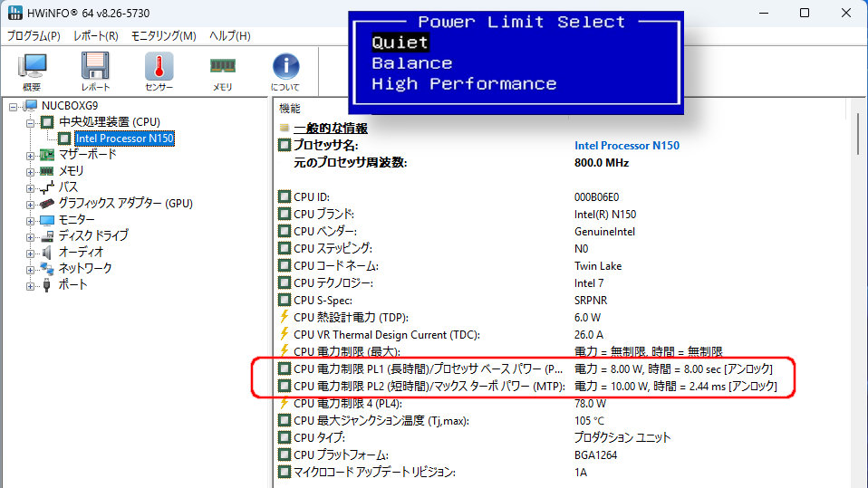
Task: Click the 800.0 MHz frequency value
Action: click(x=602, y=163)
